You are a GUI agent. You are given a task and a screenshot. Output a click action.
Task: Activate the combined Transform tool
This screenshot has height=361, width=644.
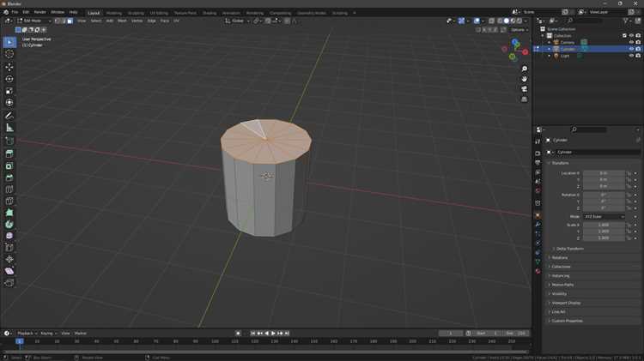click(x=9, y=102)
